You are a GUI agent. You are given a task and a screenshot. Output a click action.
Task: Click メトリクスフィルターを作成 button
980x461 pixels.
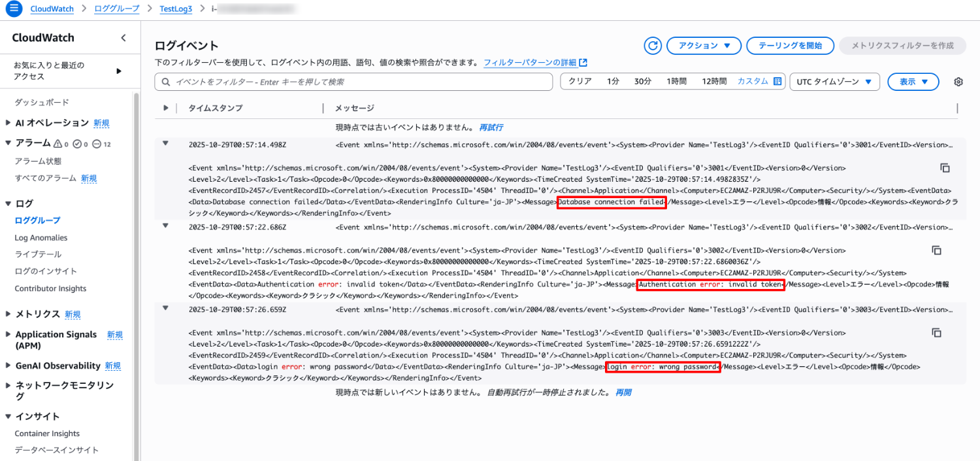(902, 46)
